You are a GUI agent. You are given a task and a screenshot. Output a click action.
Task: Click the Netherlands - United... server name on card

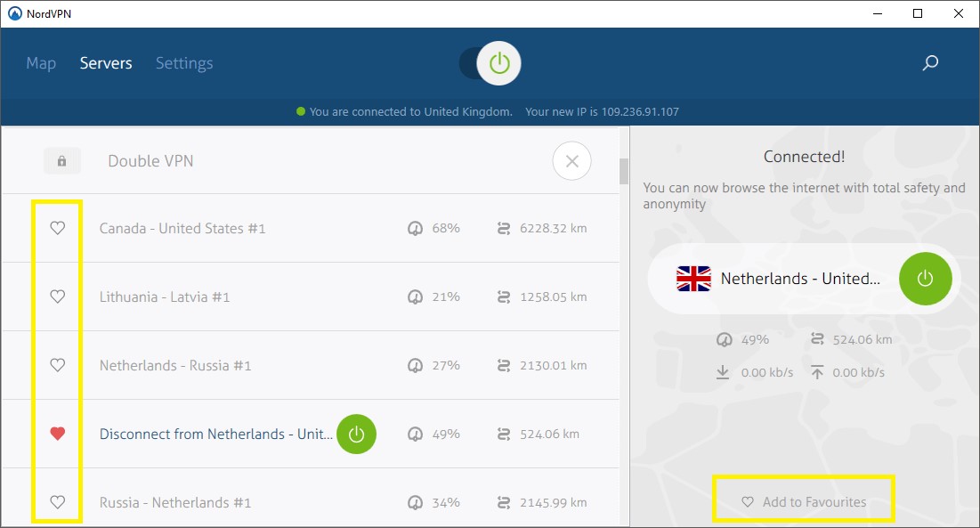(800, 279)
